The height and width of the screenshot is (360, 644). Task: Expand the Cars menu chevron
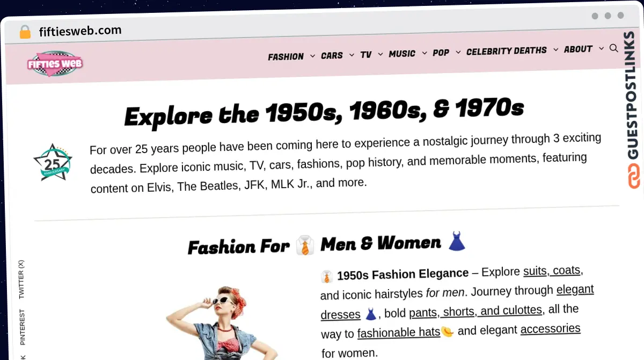point(352,55)
